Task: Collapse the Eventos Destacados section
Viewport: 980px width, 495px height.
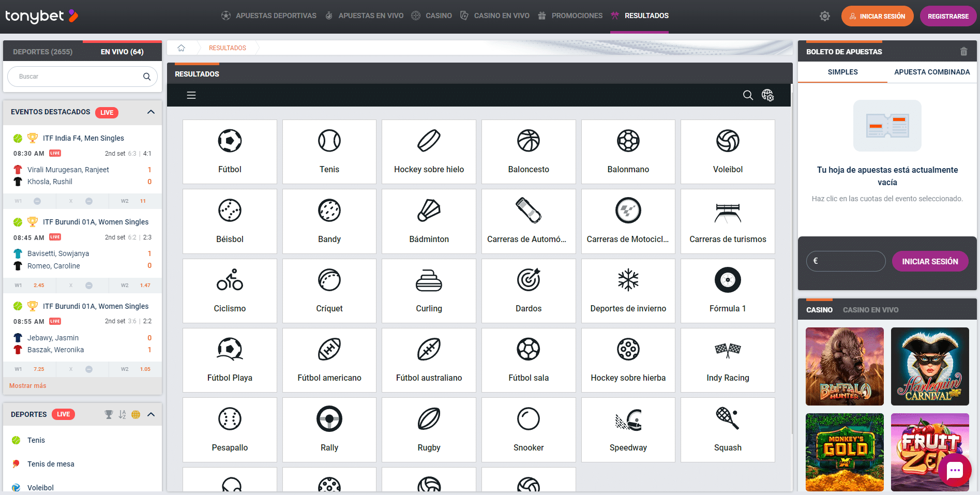Action: tap(151, 112)
